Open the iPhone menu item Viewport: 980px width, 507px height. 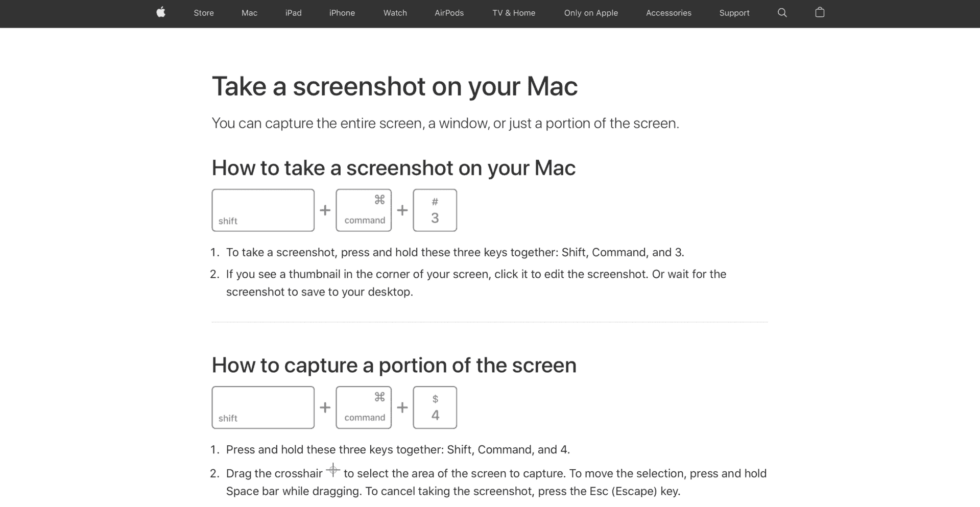[x=342, y=13]
